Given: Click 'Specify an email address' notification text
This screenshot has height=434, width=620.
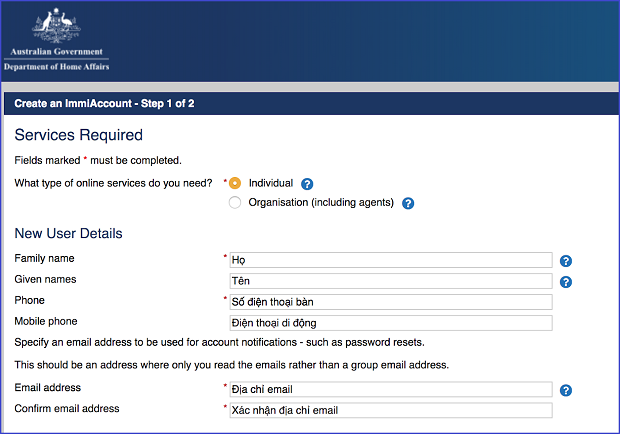Looking at the screenshot, I should (219, 342).
